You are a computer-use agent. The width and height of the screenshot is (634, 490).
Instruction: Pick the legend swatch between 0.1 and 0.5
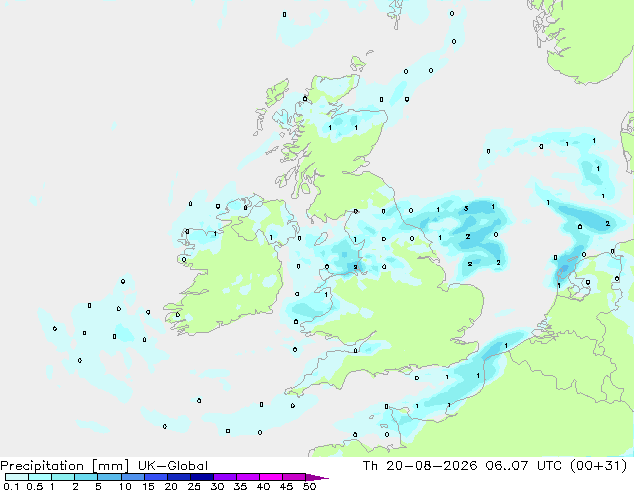pos(17,477)
